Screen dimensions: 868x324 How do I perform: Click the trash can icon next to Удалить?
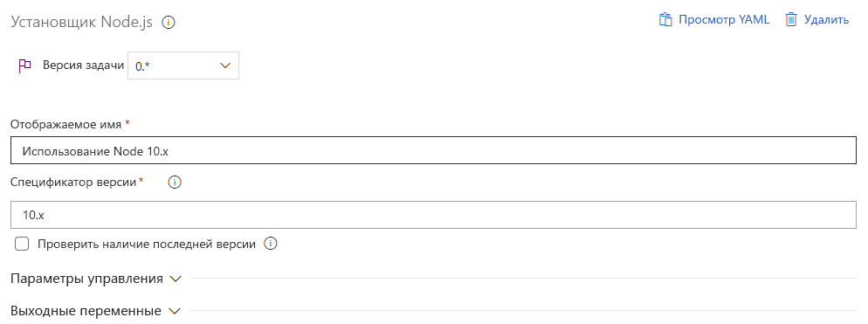[x=791, y=20]
